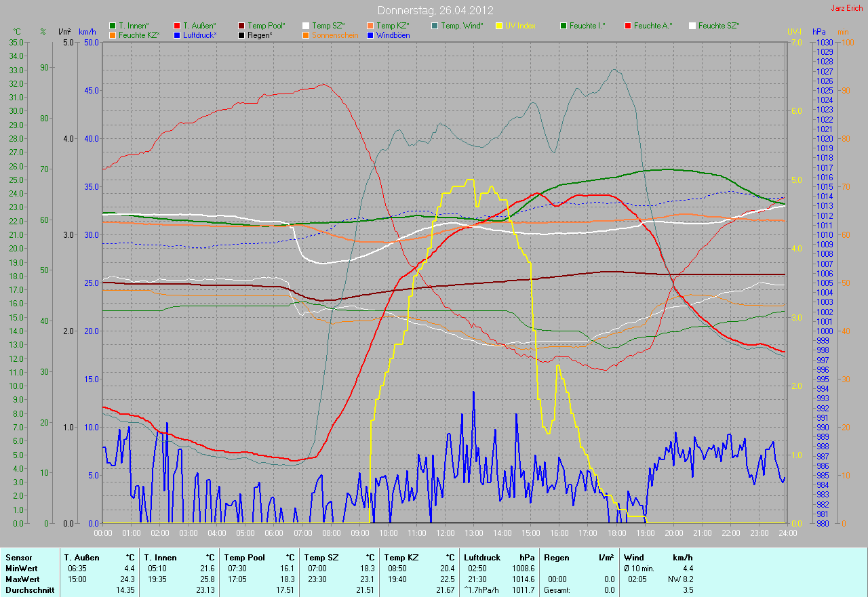The width and height of the screenshot is (868, 597).
Task: Select Temp Pool average value 17.51
Action: [285, 590]
